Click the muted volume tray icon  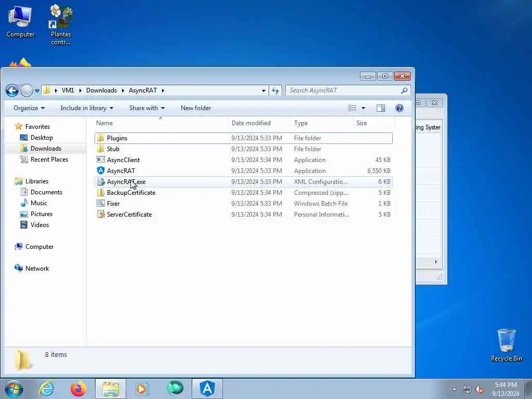pyautogui.click(x=480, y=390)
